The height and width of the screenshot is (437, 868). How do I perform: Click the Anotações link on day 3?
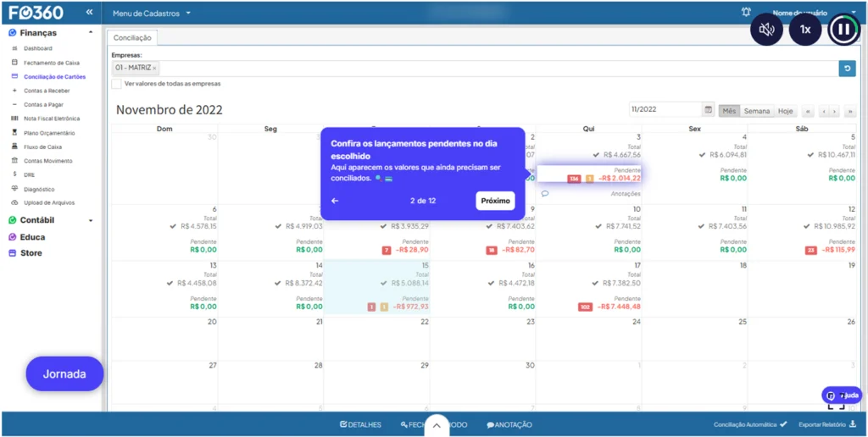point(626,194)
